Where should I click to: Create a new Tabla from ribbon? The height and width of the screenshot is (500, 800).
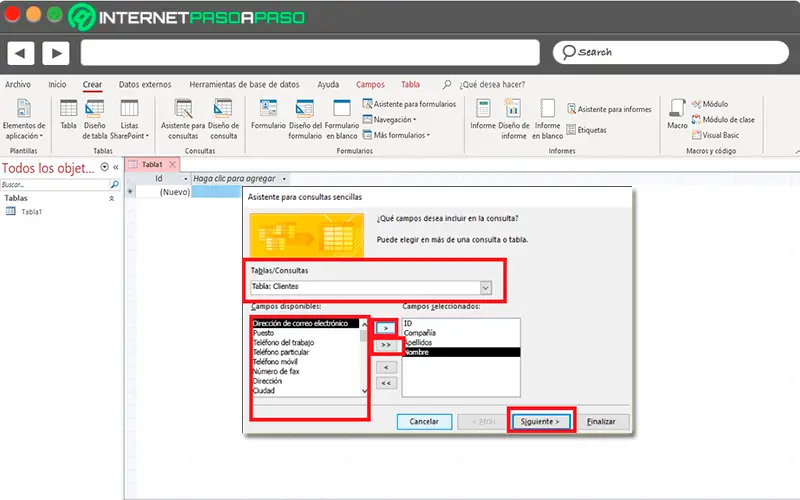pos(68,114)
